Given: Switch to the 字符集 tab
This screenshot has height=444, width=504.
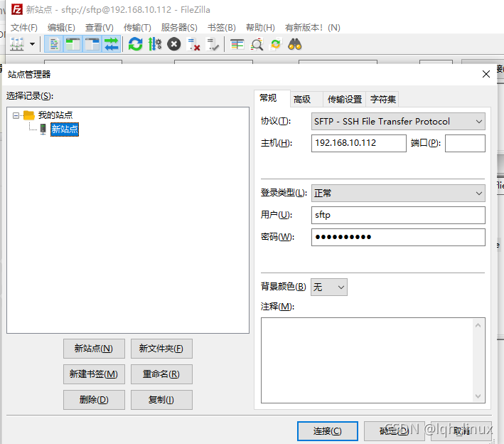Looking at the screenshot, I should pos(382,100).
